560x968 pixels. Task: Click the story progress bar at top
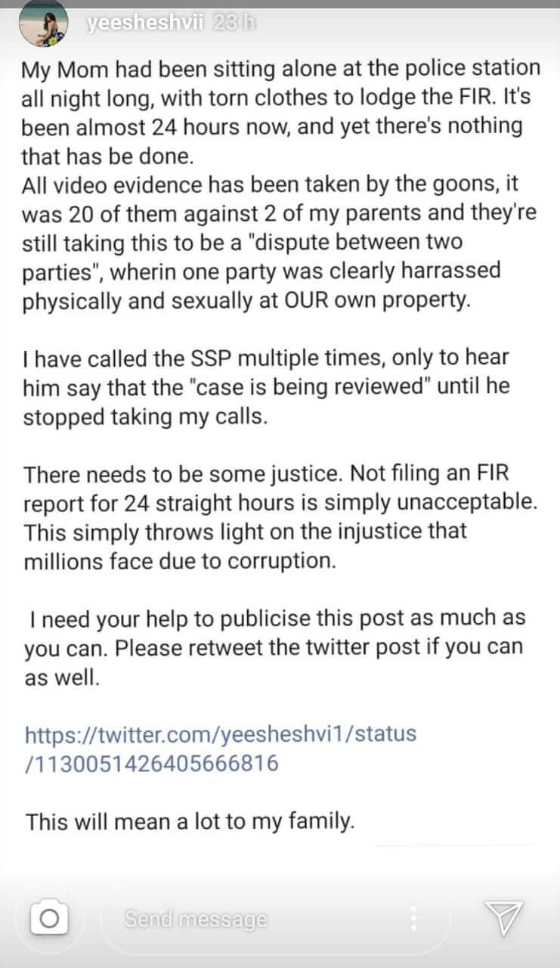(x=280, y=4)
